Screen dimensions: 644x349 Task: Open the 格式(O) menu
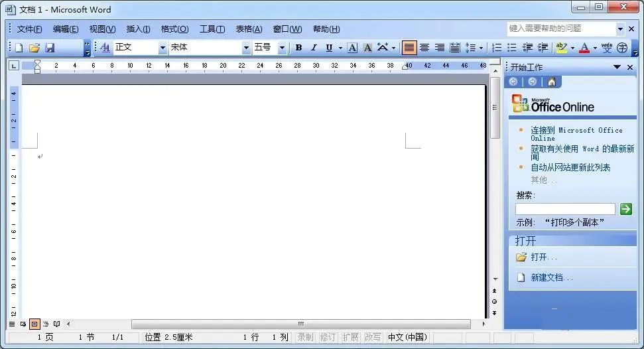174,29
